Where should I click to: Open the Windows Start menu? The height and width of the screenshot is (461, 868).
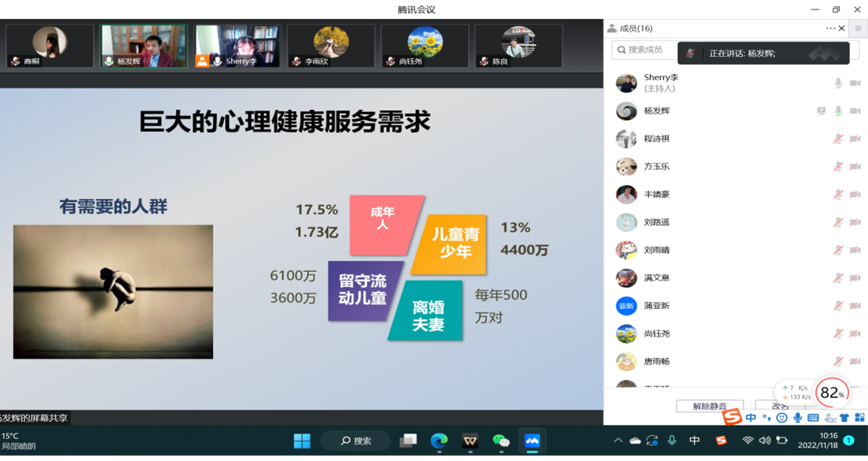pos(301,441)
